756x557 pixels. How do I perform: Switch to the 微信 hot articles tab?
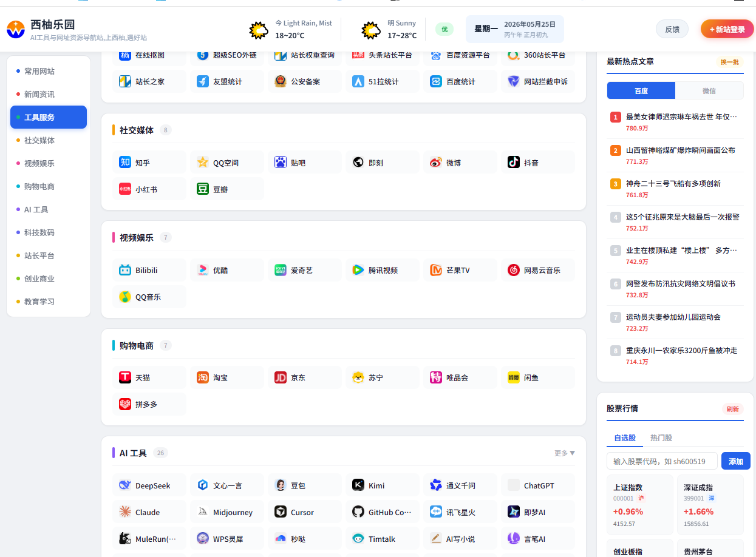(709, 90)
